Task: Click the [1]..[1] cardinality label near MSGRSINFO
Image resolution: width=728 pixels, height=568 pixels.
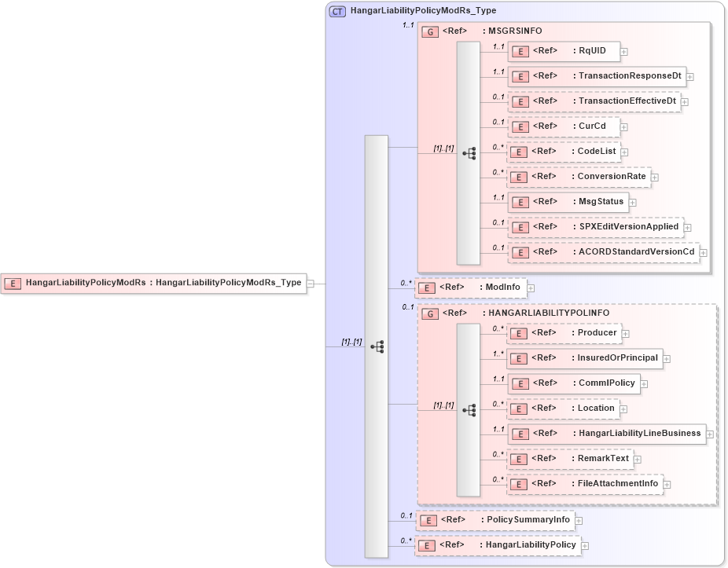Action: click(443, 146)
